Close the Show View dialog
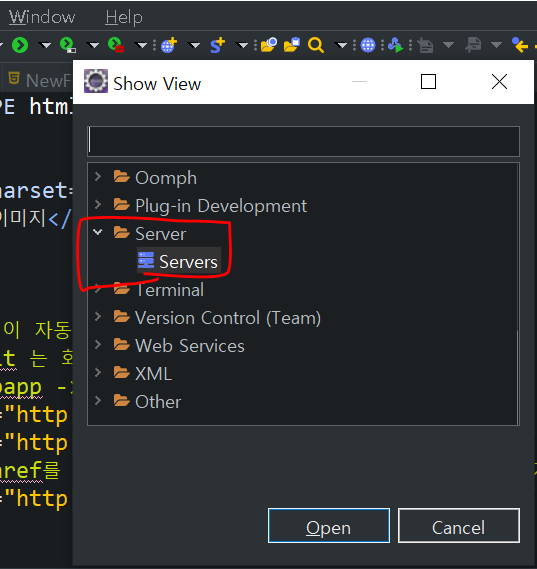The height and width of the screenshot is (569, 537). pyautogui.click(x=499, y=82)
